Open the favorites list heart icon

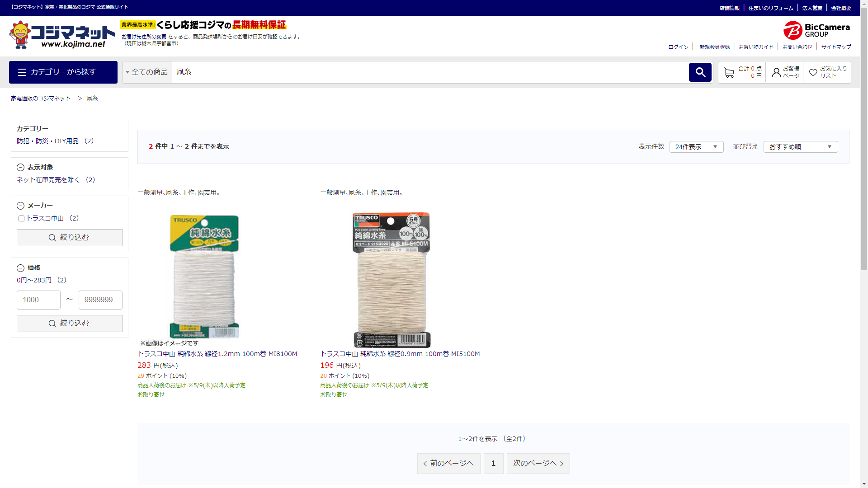click(813, 72)
